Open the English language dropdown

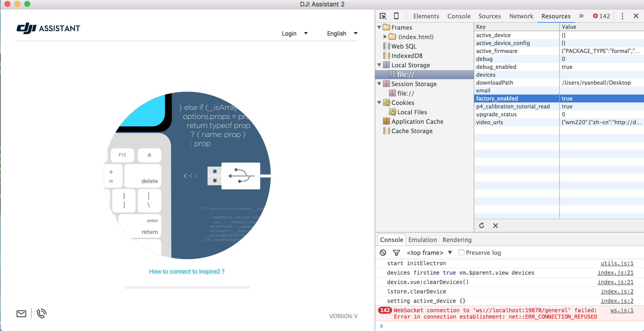pyautogui.click(x=342, y=33)
